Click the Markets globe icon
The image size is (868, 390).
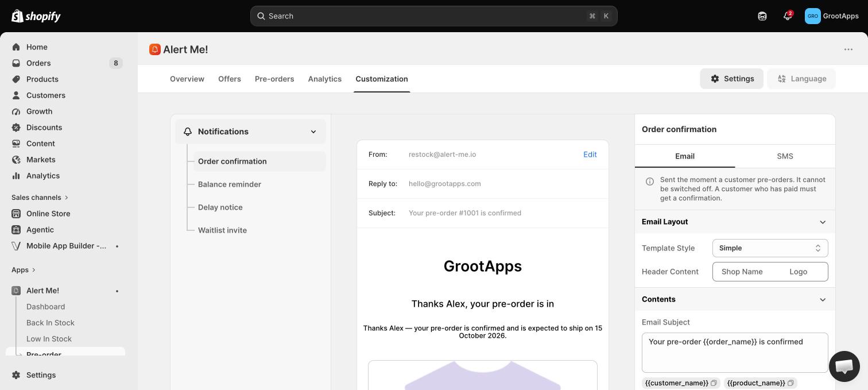tap(16, 160)
